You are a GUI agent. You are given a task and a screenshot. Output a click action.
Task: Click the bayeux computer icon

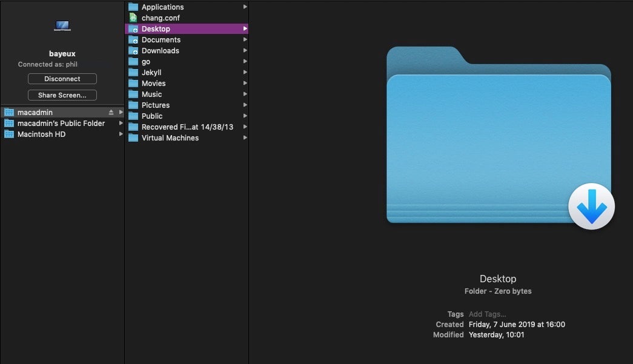click(x=62, y=26)
